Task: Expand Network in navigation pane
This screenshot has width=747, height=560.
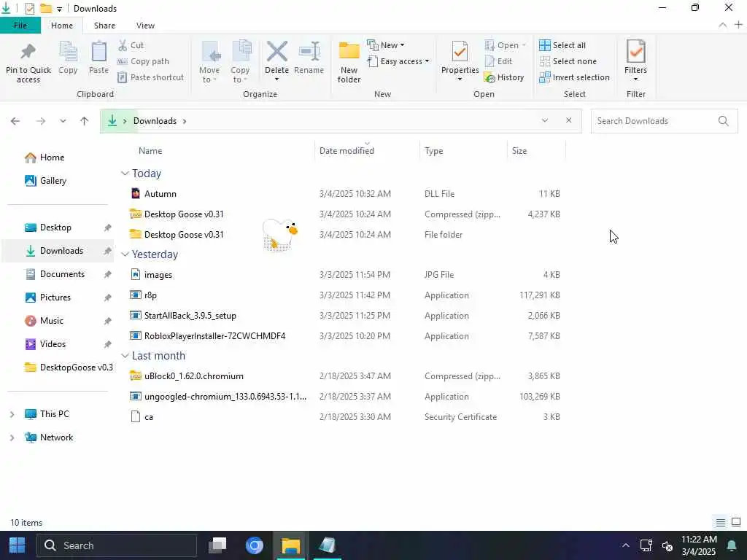Action: tap(12, 437)
